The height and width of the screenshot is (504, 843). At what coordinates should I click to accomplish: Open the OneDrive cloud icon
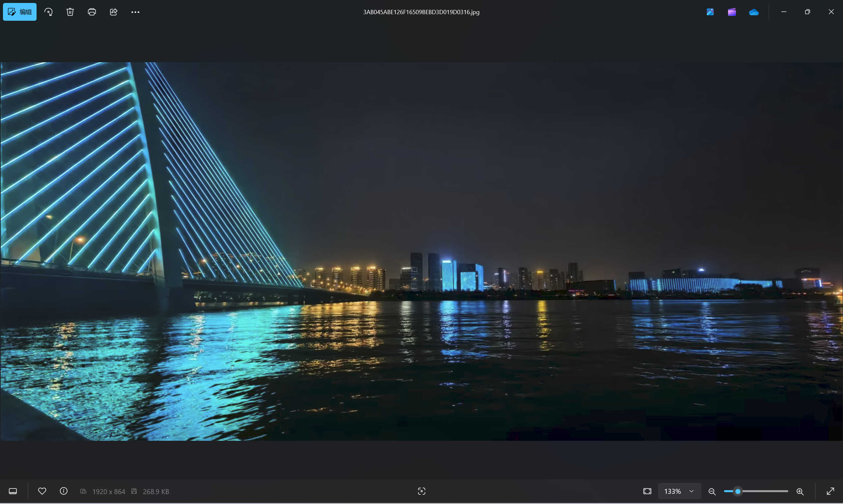tap(754, 12)
